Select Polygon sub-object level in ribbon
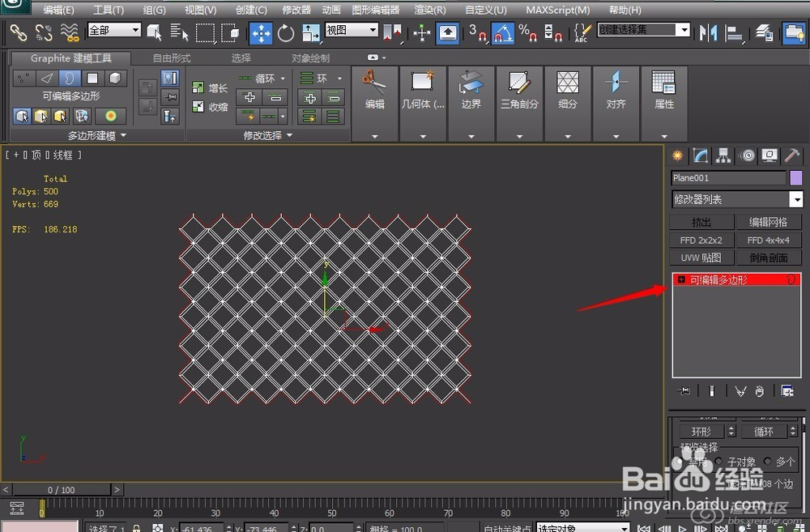 92,78
